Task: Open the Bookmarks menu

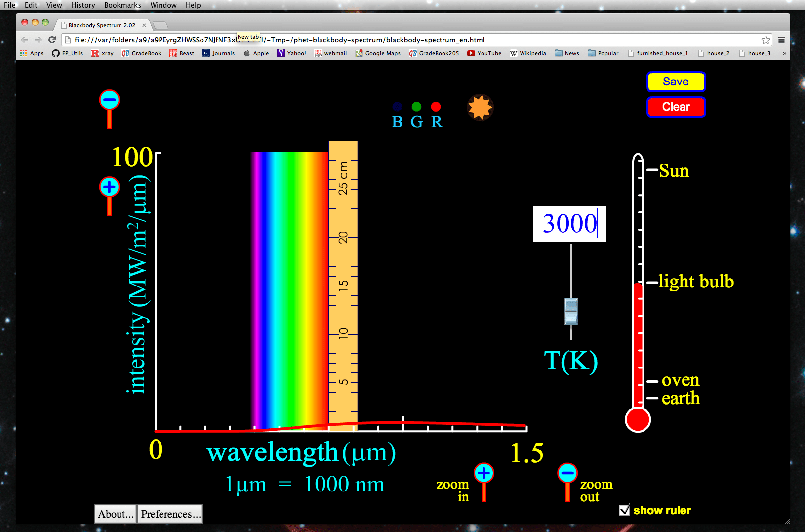Action: (122, 5)
